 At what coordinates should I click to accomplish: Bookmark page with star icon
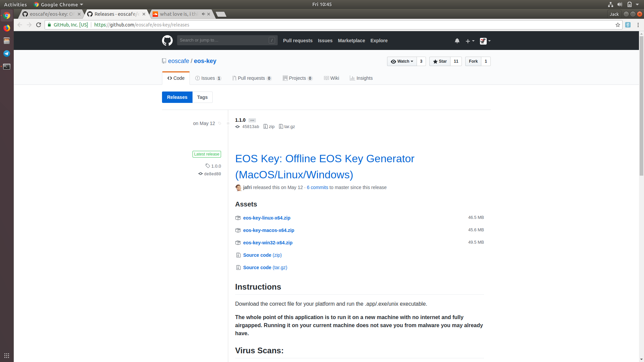click(618, 25)
